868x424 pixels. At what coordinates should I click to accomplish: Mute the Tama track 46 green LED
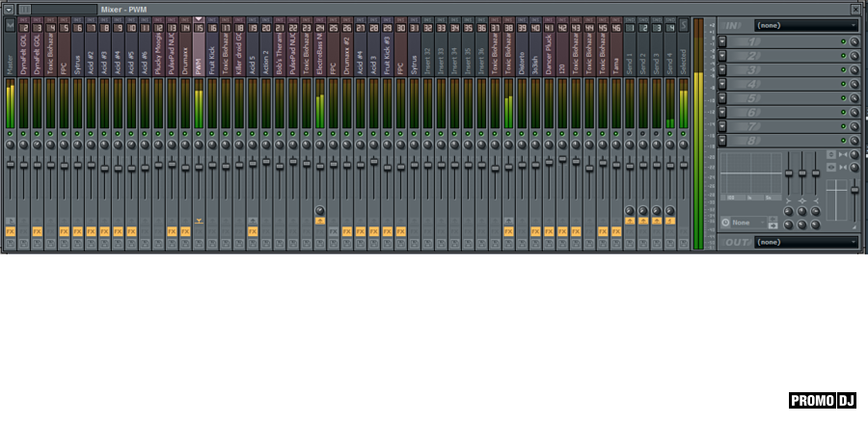[616, 134]
